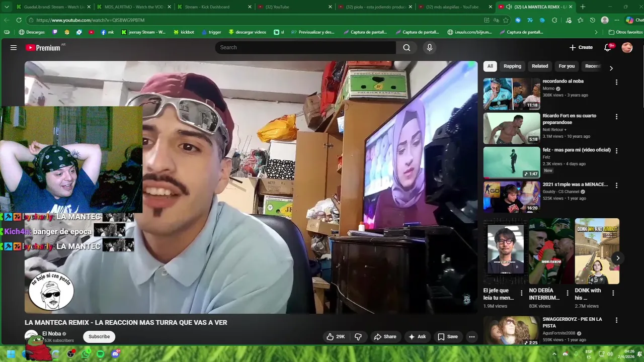This screenshot has width=644, height=362.
Task: Reload the page in the browser
Action: (19, 20)
